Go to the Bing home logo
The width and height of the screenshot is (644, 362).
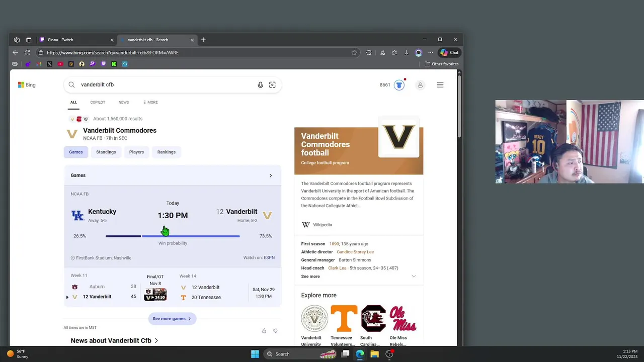click(x=27, y=85)
